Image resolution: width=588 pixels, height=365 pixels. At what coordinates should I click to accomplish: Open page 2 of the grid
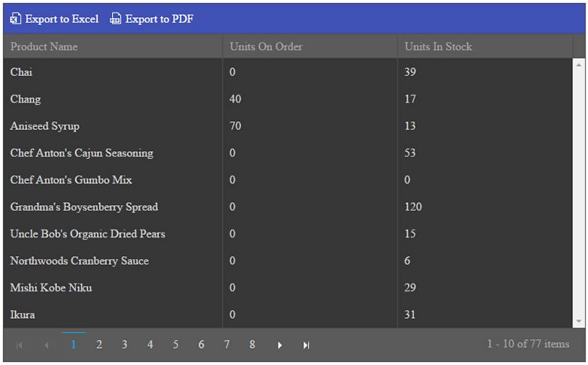coord(99,345)
